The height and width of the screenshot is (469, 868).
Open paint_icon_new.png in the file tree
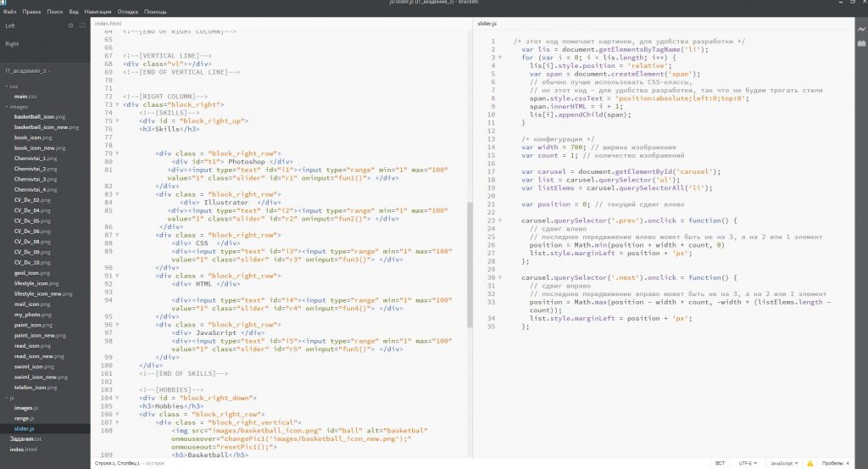coord(40,336)
